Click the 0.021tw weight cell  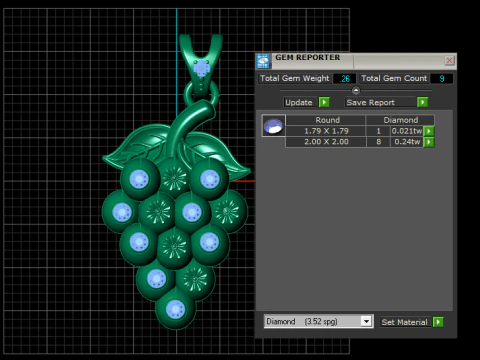(x=407, y=131)
